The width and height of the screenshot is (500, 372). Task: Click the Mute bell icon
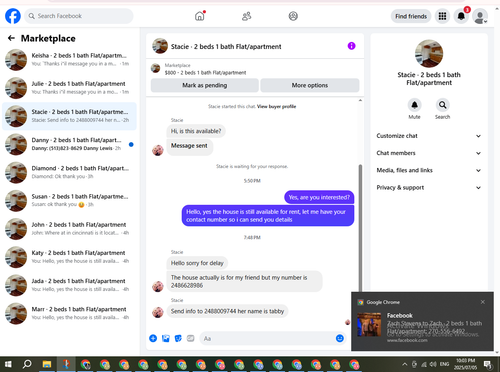point(414,105)
